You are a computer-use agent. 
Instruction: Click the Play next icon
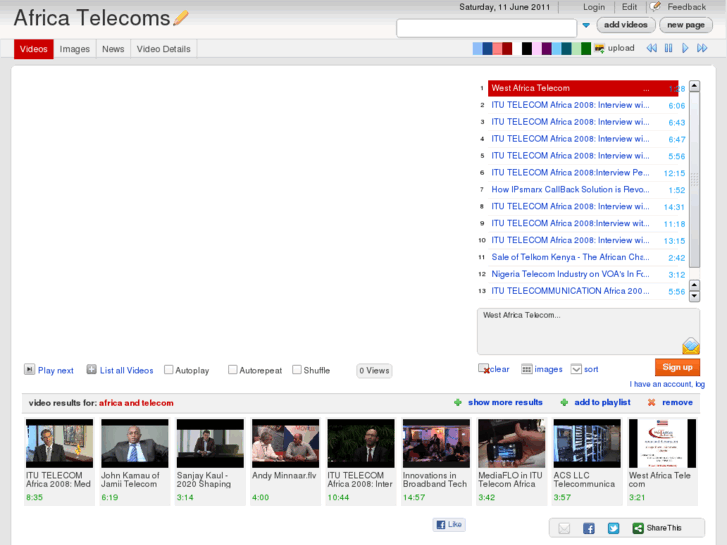point(29,369)
